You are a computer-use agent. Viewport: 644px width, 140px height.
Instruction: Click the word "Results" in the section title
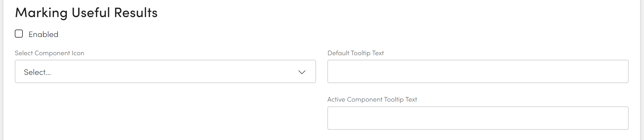[x=136, y=13]
